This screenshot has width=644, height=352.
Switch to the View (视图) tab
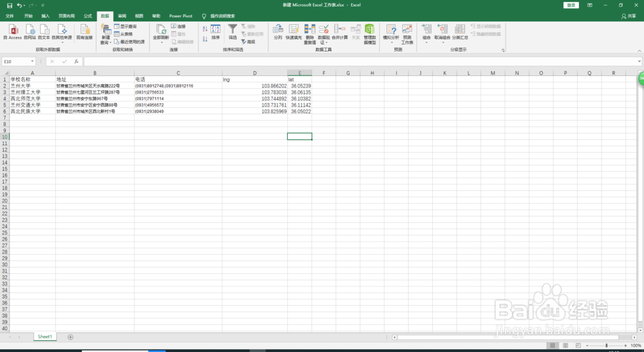(x=139, y=16)
